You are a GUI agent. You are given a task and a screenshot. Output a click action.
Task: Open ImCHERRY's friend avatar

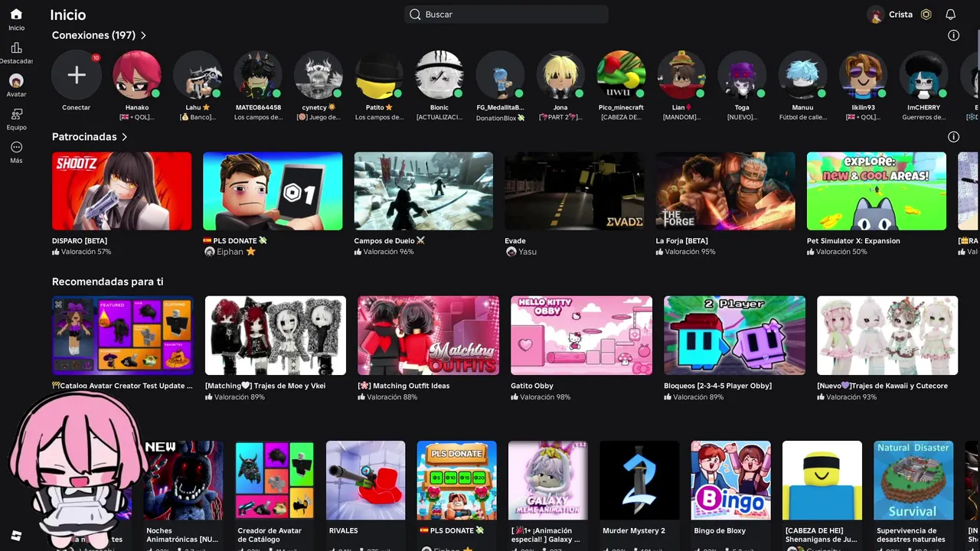coord(923,75)
